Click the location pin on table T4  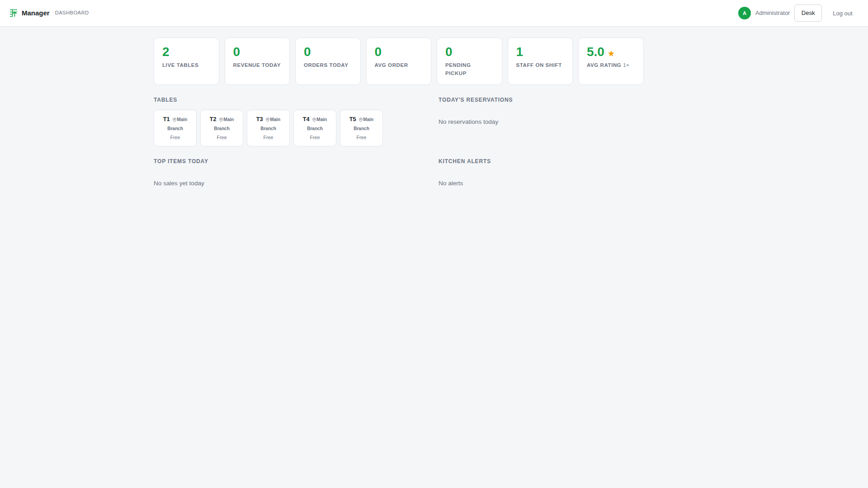[314, 120]
